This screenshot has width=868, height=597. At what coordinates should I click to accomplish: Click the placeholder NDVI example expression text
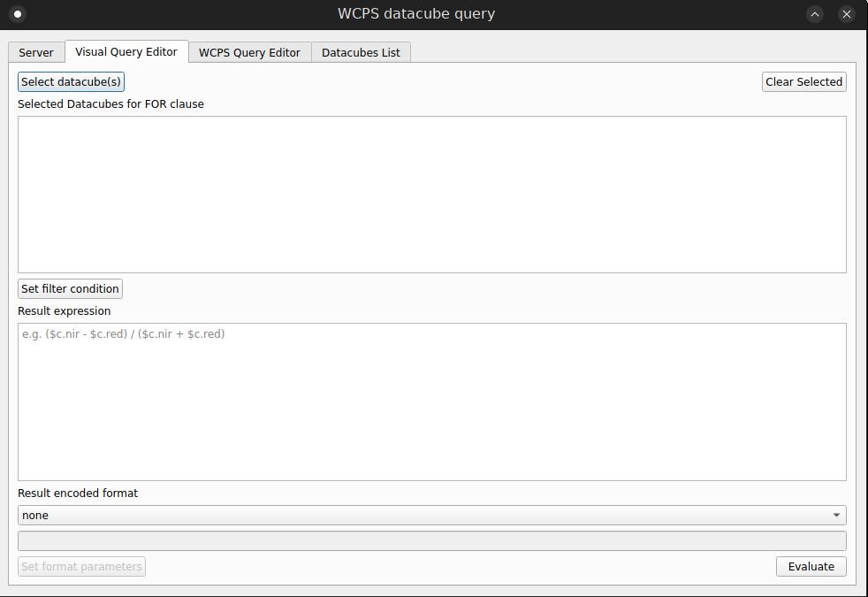(x=123, y=333)
